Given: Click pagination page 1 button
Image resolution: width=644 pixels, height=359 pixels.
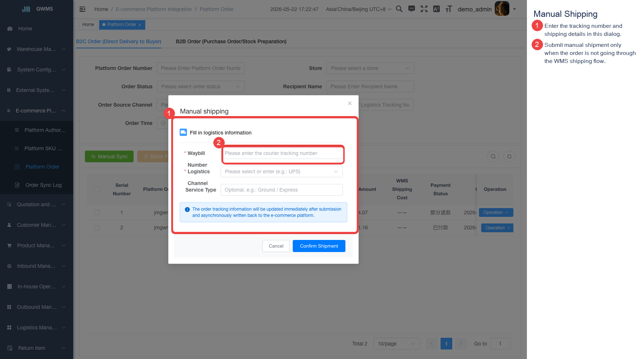Looking at the screenshot, I should click(x=446, y=344).
